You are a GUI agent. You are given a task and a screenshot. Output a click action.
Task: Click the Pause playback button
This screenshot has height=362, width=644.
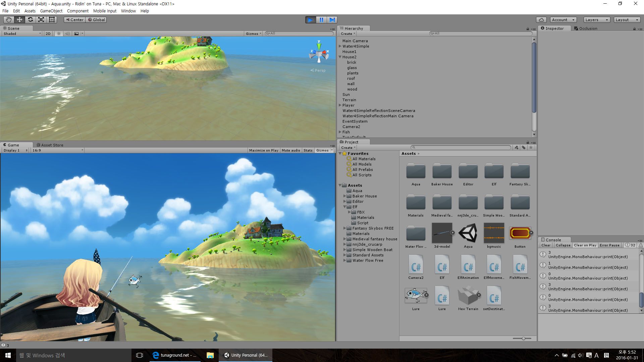321,20
